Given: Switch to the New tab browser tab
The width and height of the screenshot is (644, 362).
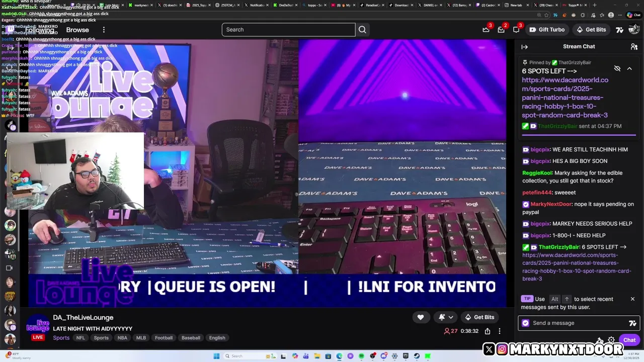Looking at the screenshot, I should click(x=516, y=5).
